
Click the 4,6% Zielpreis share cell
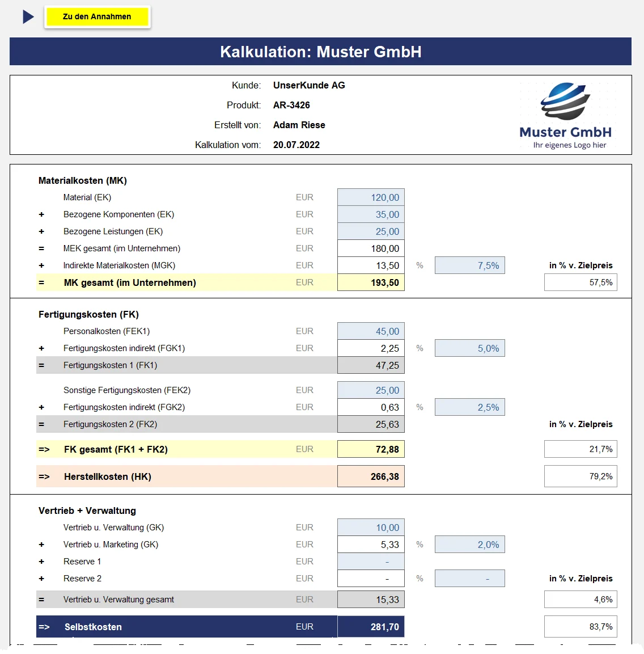[581, 600]
